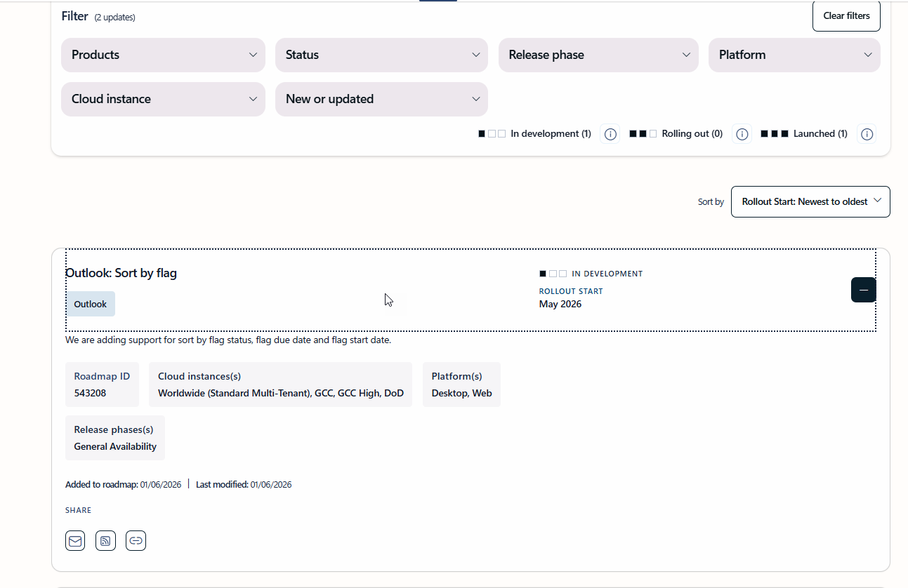Click the IN DEVELOPMENT status label on card
This screenshot has width=908, height=588.
(607, 274)
